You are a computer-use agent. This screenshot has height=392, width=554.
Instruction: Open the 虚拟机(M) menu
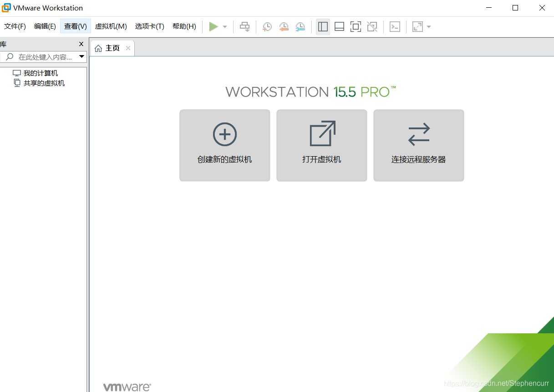111,26
